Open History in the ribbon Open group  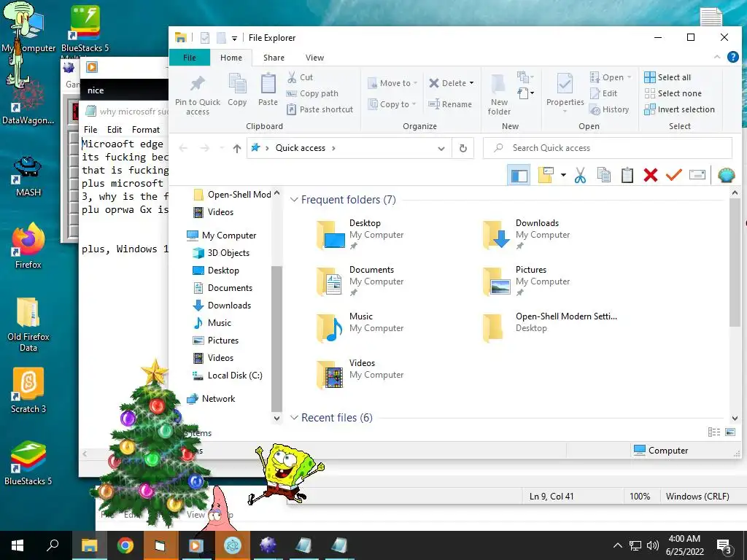pos(609,109)
